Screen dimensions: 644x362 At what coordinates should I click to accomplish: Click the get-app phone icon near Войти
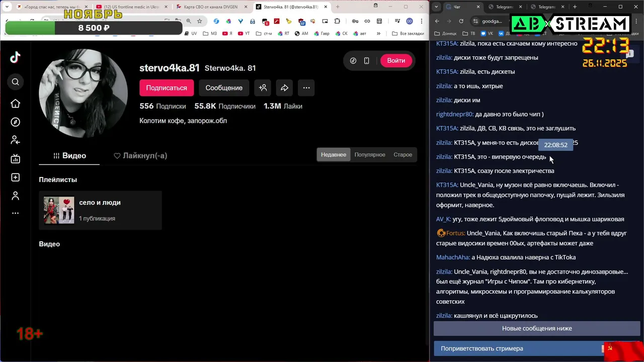(x=366, y=60)
